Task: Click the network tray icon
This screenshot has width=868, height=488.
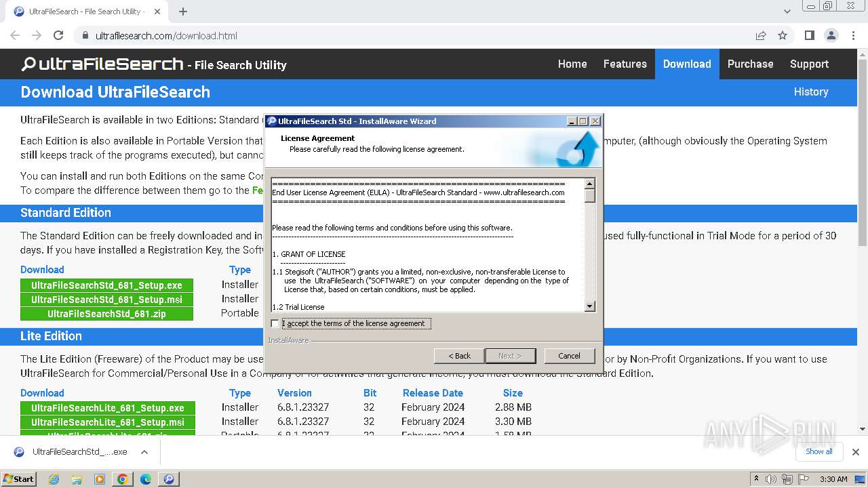Action: (787, 479)
